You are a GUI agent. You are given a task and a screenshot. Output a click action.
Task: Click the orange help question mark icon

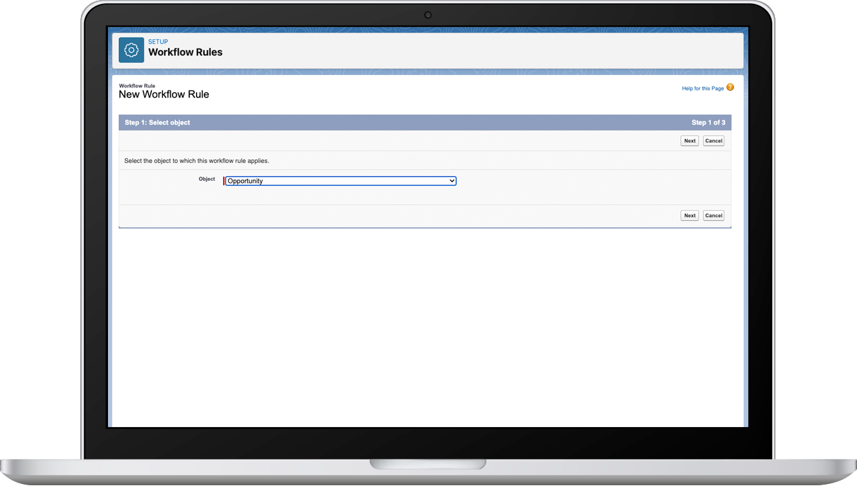(x=730, y=88)
